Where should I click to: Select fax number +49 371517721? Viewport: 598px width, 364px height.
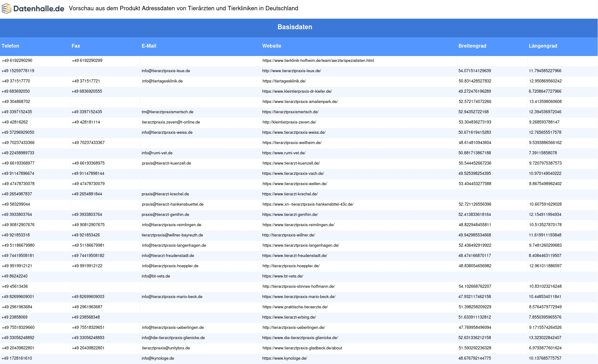click(x=86, y=81)
